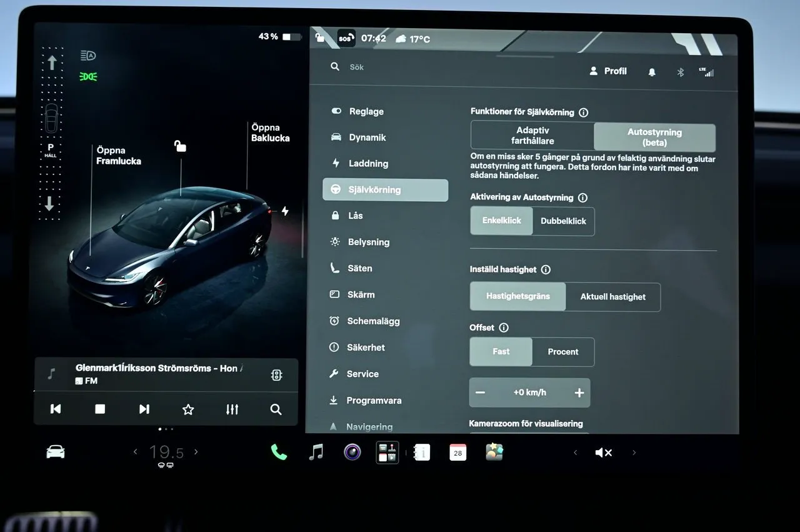The width and height of the screenshot is (800, 532).
Task: Open the audio equalizer settings
Action: pos(232,409)
